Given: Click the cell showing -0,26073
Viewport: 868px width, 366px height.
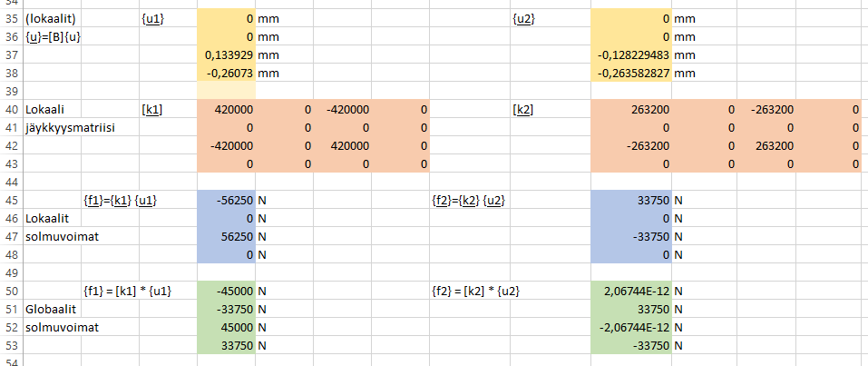Looking at the screenshot, I should tap(226, 74).
